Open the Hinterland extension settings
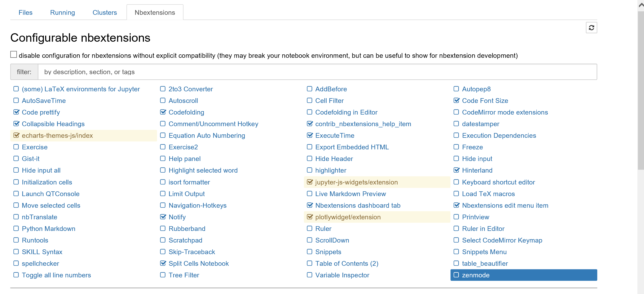 (477, 170)
